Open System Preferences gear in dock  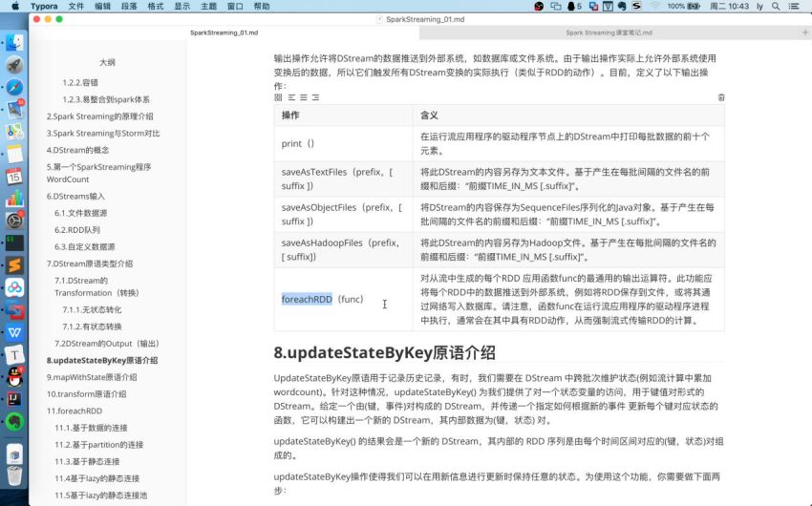(x=14, y=221)
